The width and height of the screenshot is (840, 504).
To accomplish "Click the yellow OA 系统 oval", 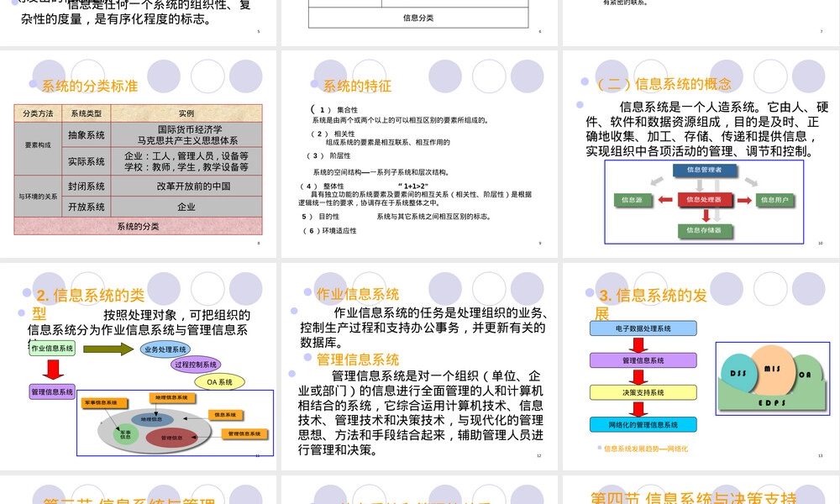I will 219,382.
